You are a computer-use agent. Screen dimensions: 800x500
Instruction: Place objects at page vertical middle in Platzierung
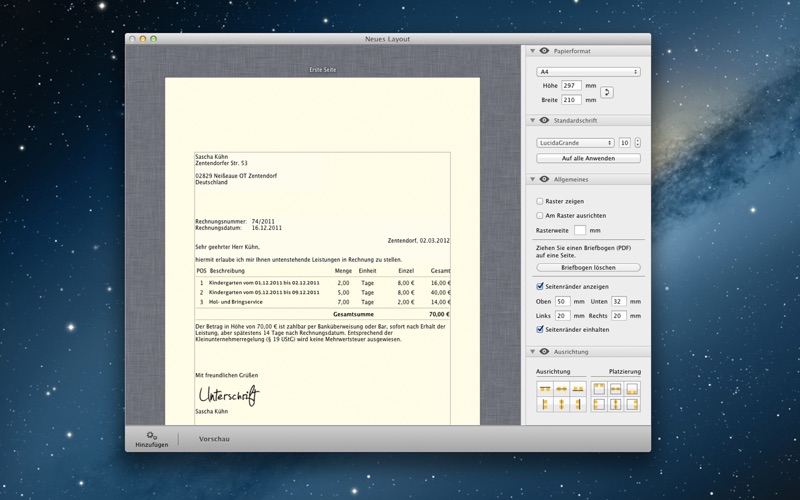[x=616, y=389]
